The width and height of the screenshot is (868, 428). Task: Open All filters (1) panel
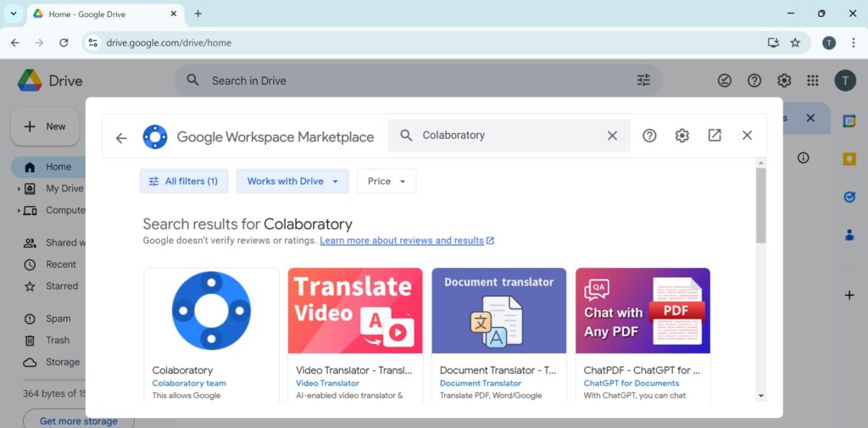click(184, 181)
